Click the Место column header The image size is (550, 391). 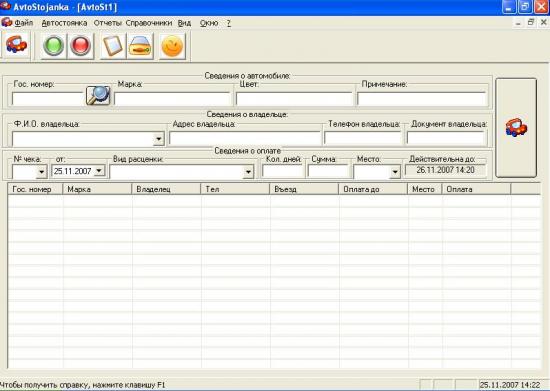point(424,189)
